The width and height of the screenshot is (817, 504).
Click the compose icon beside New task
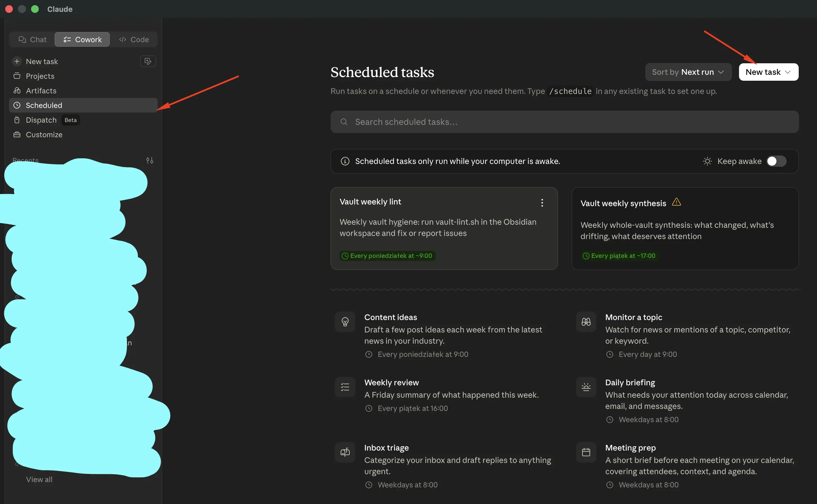click(x=148, y=61)
